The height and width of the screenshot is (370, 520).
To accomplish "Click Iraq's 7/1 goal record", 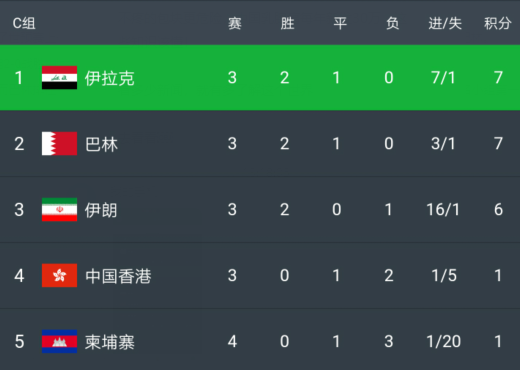I will tap(443, 78).
